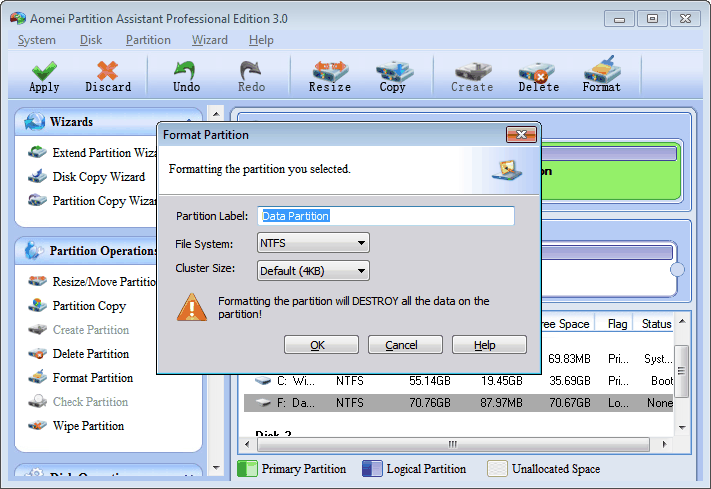Click the horizontal scrollbar in partition list
Screen dimensions: 711x489
coord(453,444)
